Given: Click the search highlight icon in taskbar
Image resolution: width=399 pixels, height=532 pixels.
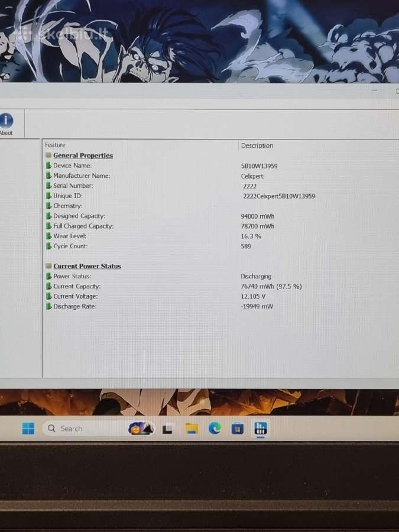Looking at the screenshot, I should pos(141,429).
